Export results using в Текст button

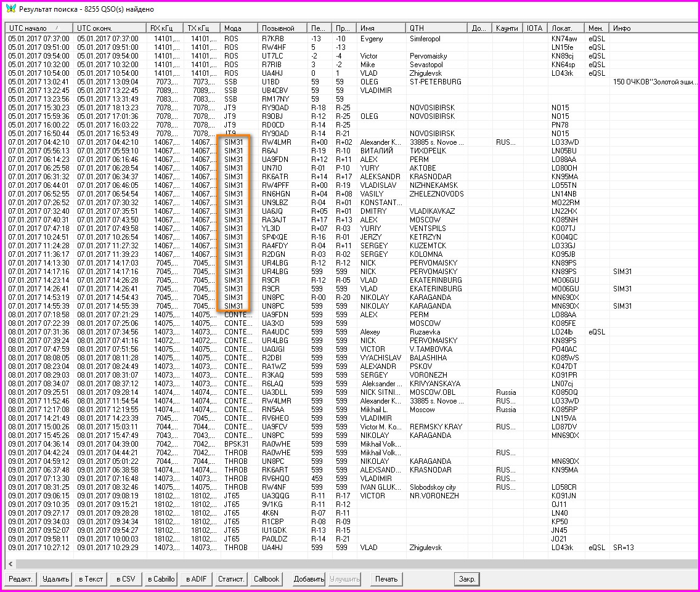click(91, 579)
